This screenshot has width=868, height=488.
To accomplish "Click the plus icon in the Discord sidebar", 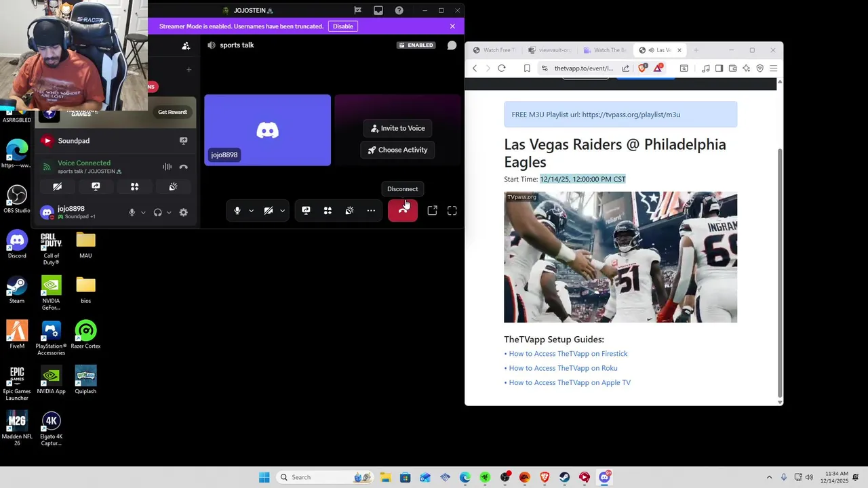I will coord(189,69).
